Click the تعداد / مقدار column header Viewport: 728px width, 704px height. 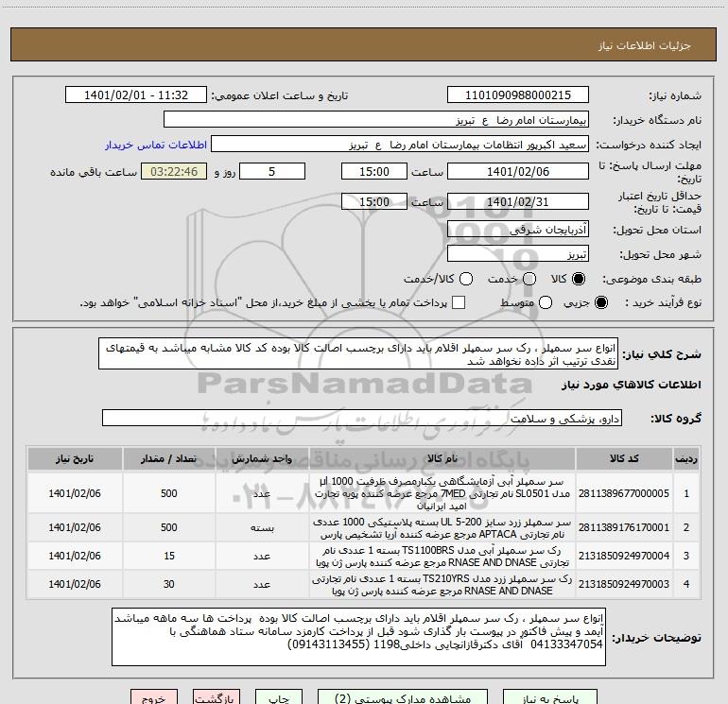169,459
